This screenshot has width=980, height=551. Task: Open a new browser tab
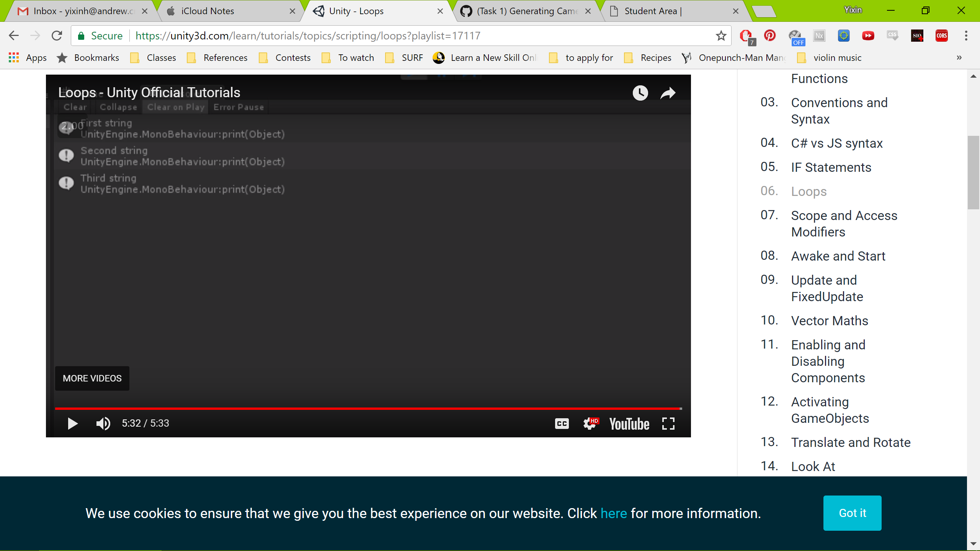coord(764,12)
